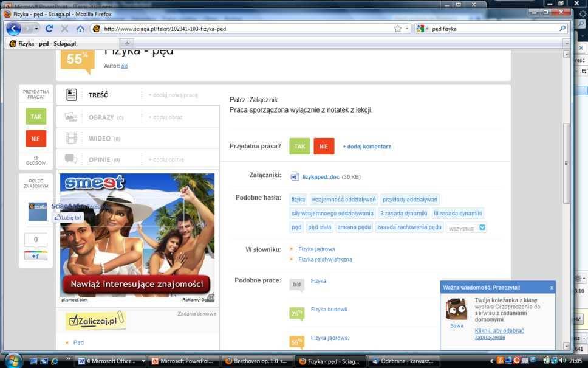This screenshot has height=368, width=588.
Task: Click 'dodaj nową pracę' link
Action: [173, 95]
